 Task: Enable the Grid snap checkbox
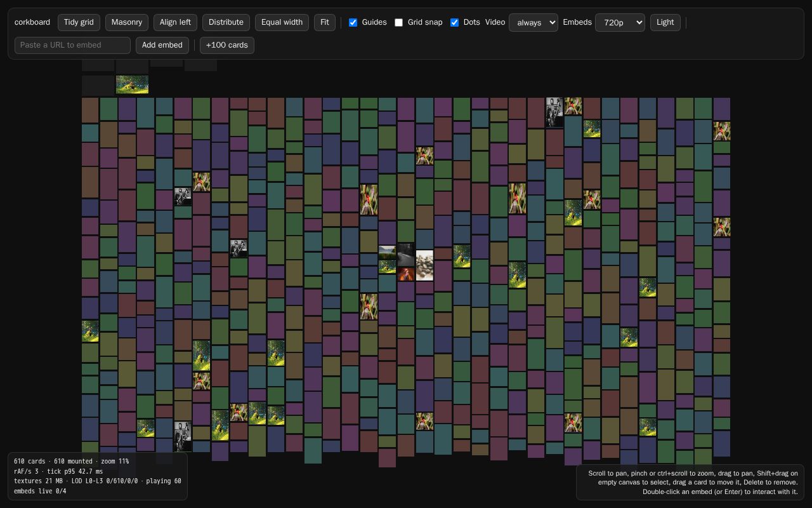point(399,22)
